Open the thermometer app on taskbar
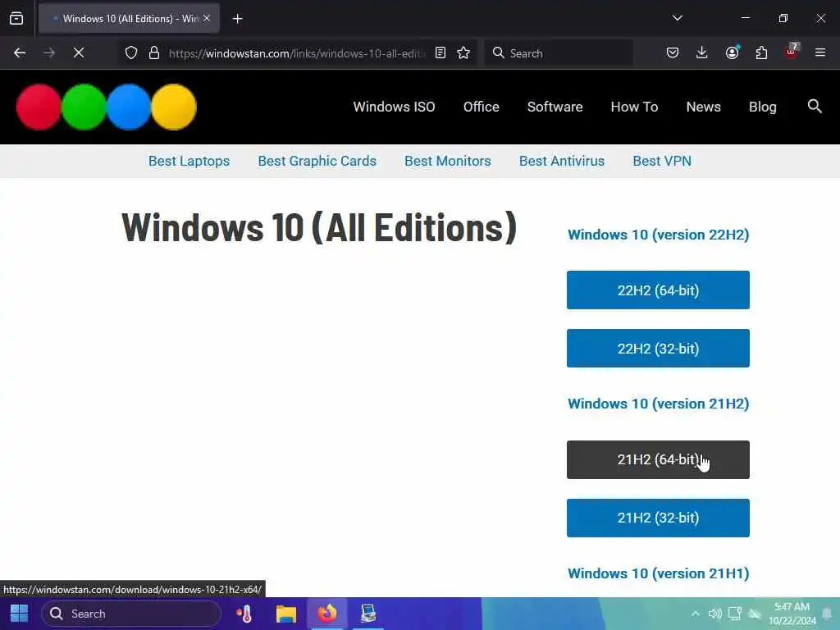 (244, 614)
